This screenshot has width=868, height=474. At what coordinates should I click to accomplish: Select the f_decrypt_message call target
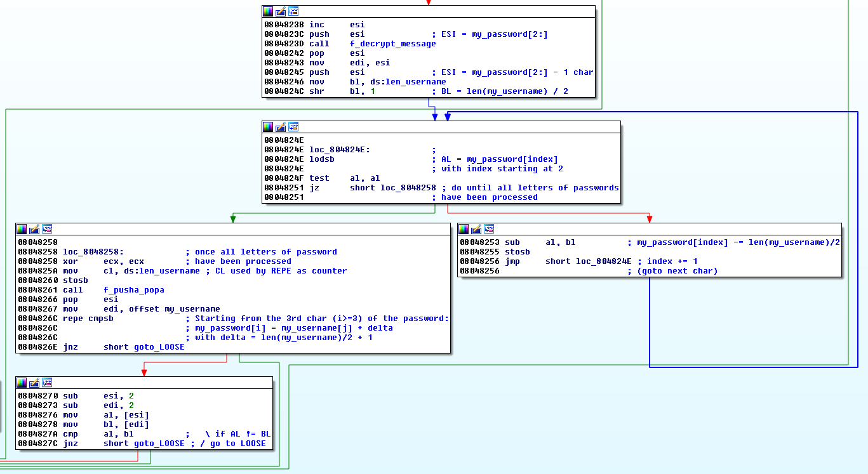point(392,44)
